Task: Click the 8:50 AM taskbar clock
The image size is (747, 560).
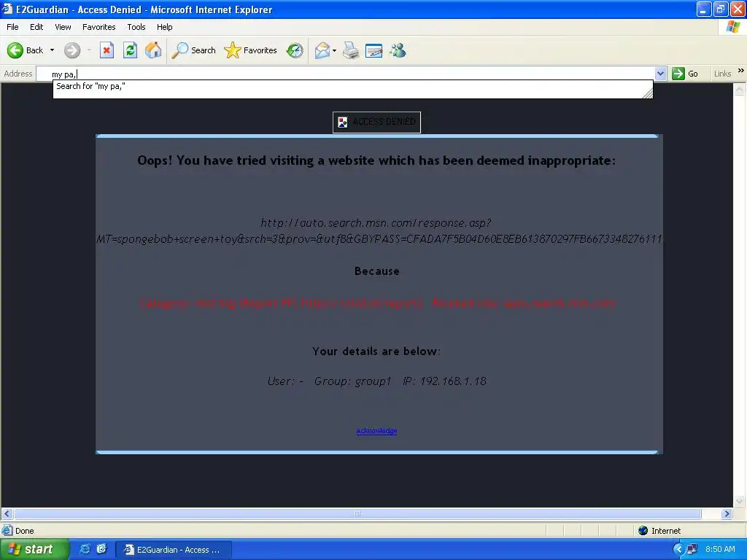Action: 720,550
